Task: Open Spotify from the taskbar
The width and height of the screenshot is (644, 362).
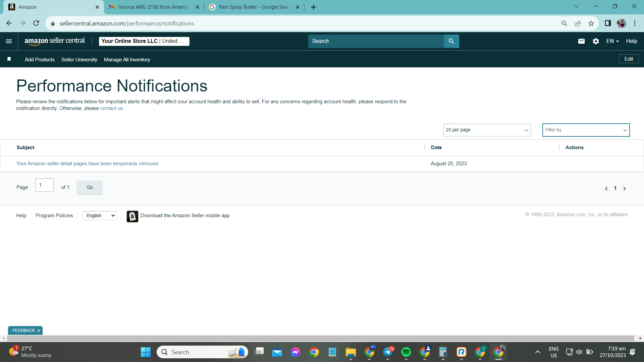Action: coord(406,352)
